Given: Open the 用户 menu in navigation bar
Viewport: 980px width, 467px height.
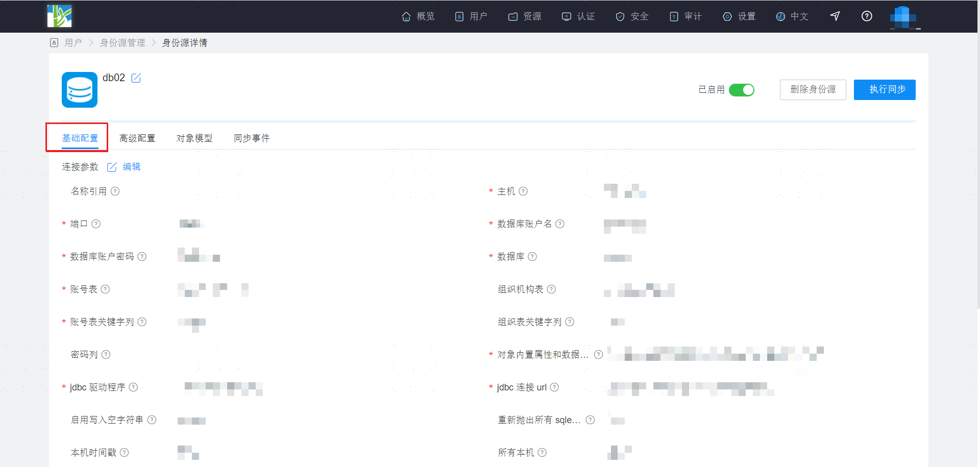Looking at the screenshot, I should pos(471,16).
